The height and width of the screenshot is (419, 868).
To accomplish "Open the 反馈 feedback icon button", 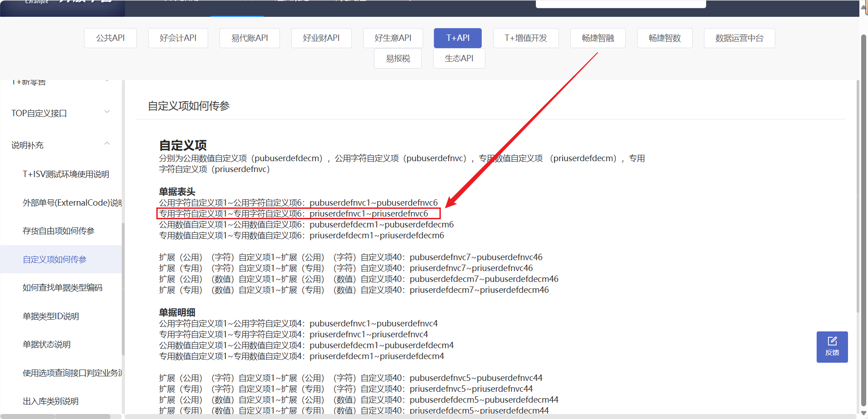I will (x=832, y=347).
